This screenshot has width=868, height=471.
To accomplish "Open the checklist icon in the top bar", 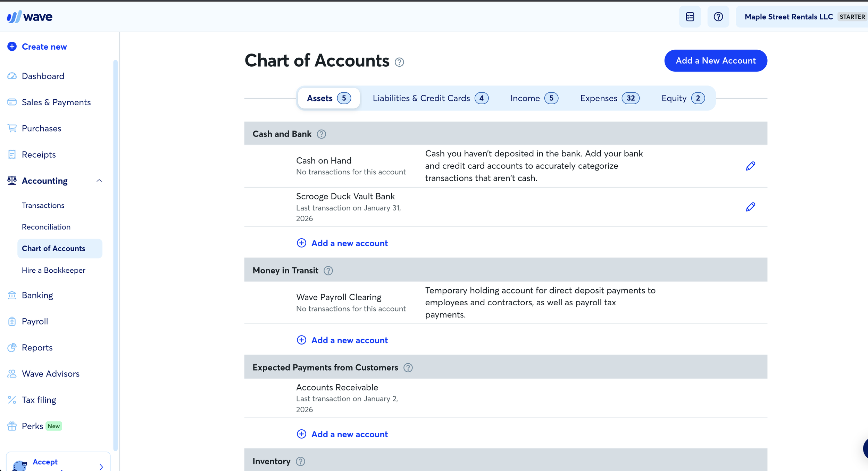I will 690,16.
